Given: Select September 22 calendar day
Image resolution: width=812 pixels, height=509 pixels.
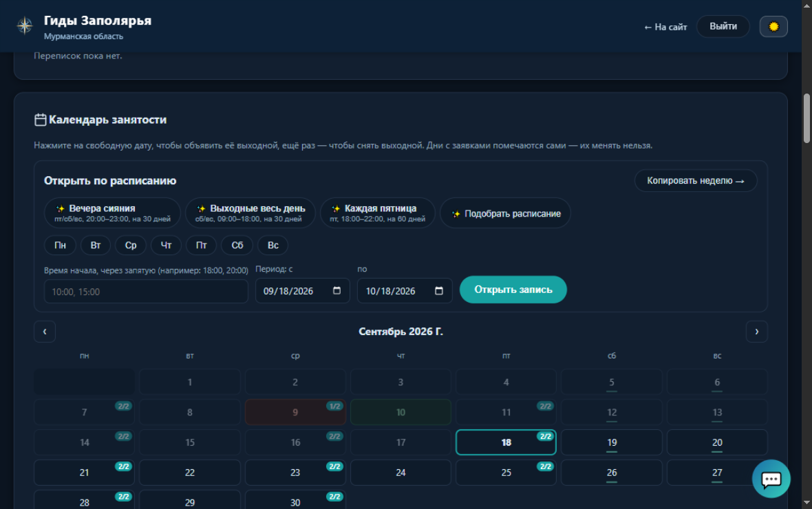Looking at the screenshot, I should tap(189, 473).
